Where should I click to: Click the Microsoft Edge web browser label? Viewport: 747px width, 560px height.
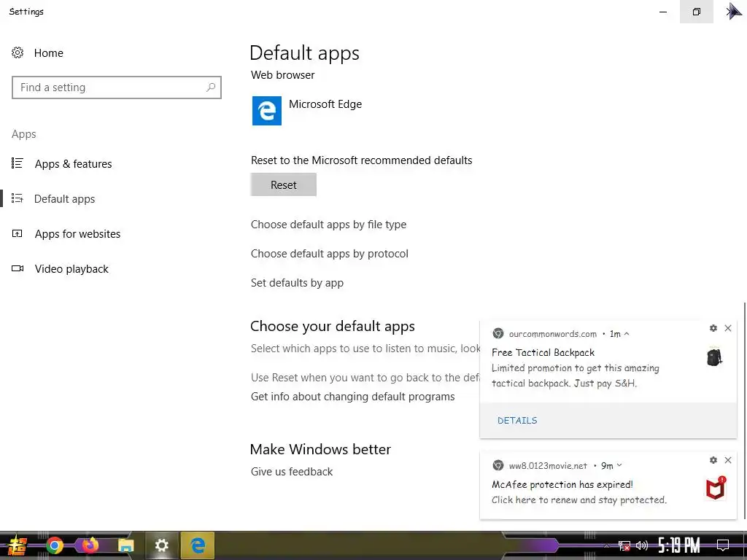(325, 104)
